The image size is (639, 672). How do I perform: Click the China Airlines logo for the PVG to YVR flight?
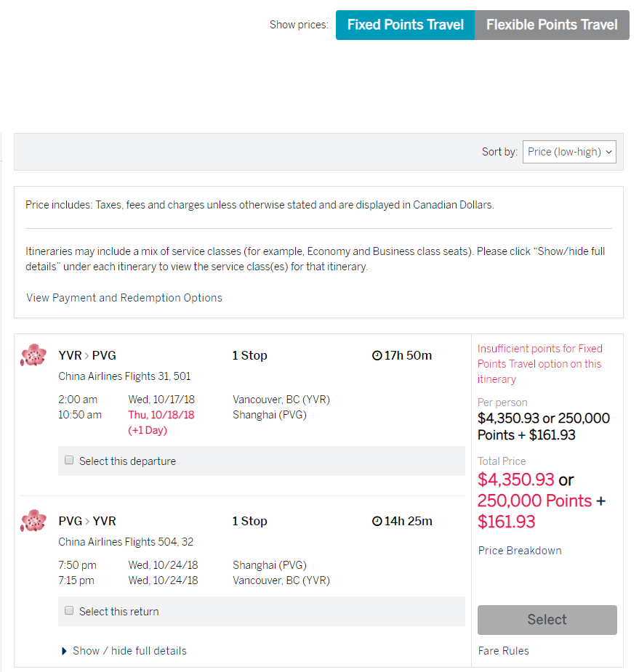(33, 521)
